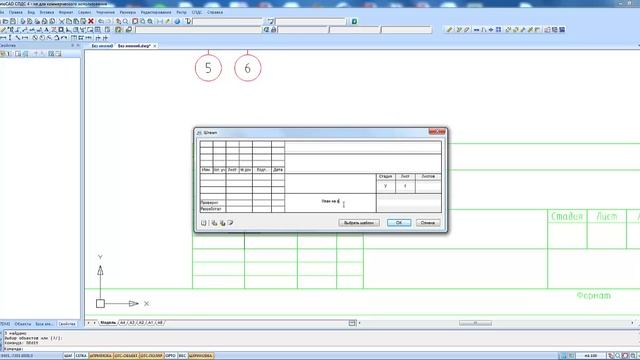This screenshot has width=640, height=360.
Task: Click the Объекты tab in left panel bottom
Action: pyautogui.click(x=22, y=324)
